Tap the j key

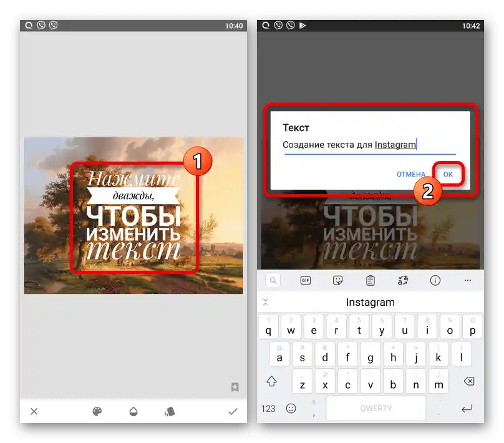tap(416, 354)
